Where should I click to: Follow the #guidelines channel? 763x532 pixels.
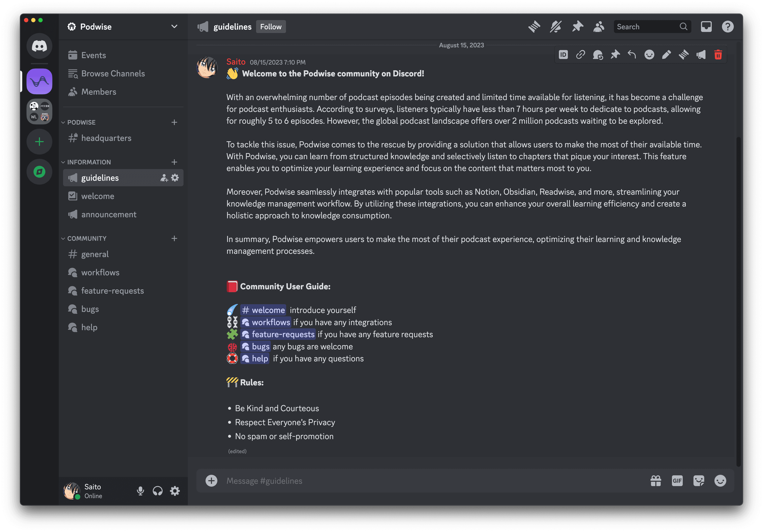coord(270,26)
